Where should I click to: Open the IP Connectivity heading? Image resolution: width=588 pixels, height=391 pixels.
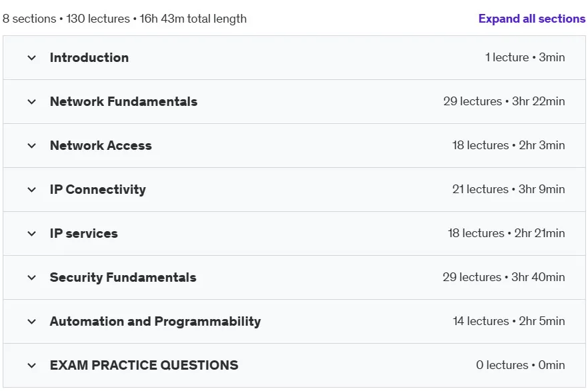(x=98, y=190)
